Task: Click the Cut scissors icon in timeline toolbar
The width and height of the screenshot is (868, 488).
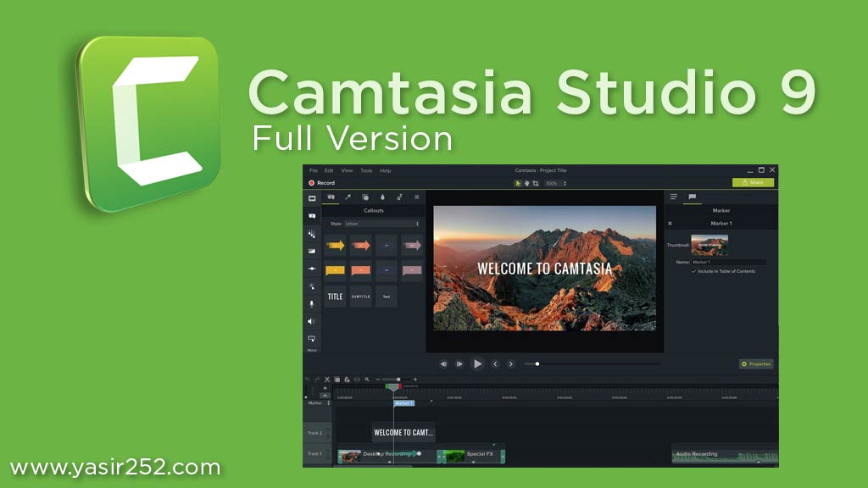Action: [327, 380]
